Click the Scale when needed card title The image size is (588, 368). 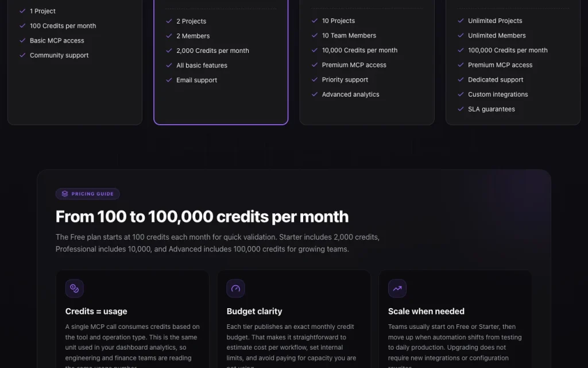coord(426,311)
